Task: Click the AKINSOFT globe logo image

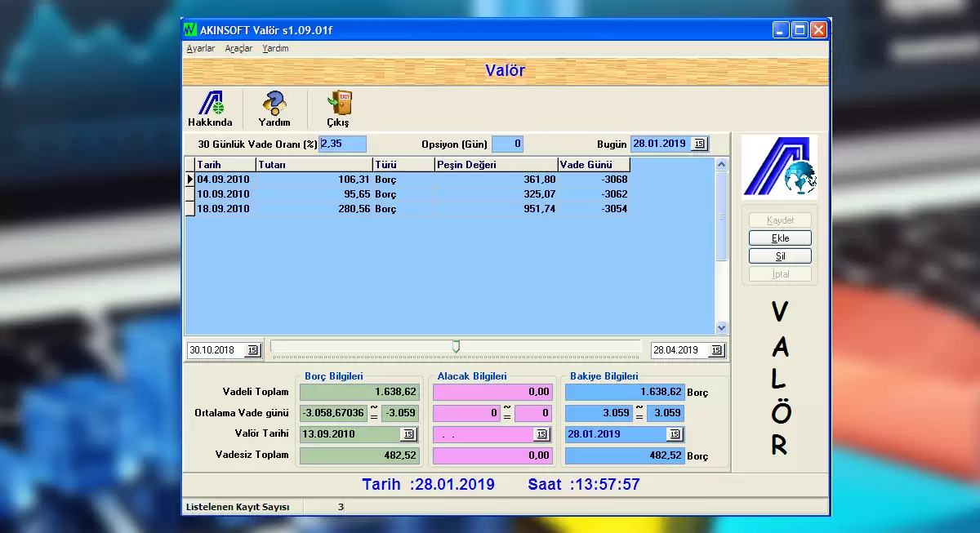Action: pos(779,167)
